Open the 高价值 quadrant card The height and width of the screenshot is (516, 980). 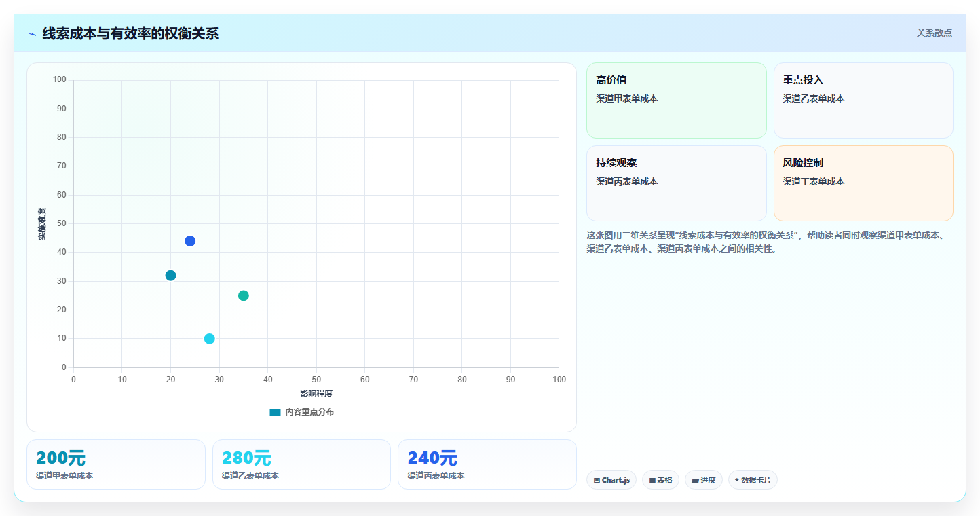point(676,100)
